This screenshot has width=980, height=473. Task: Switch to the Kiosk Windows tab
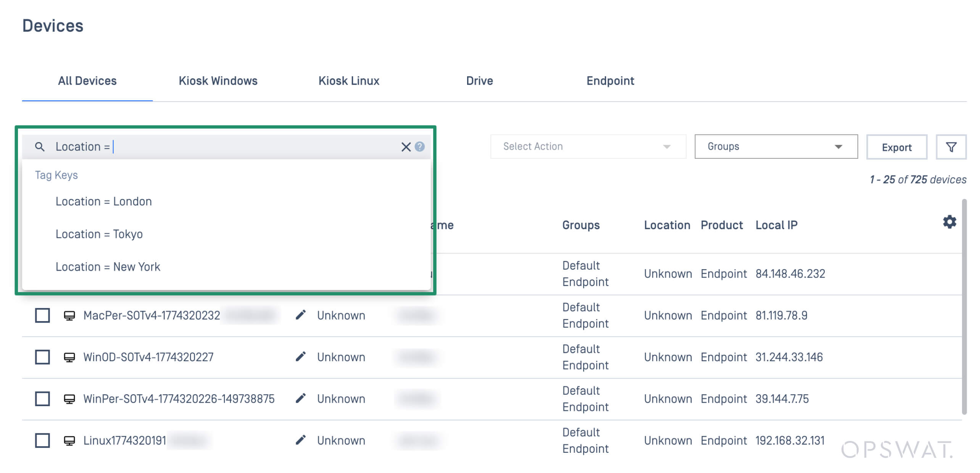point(218,81)
